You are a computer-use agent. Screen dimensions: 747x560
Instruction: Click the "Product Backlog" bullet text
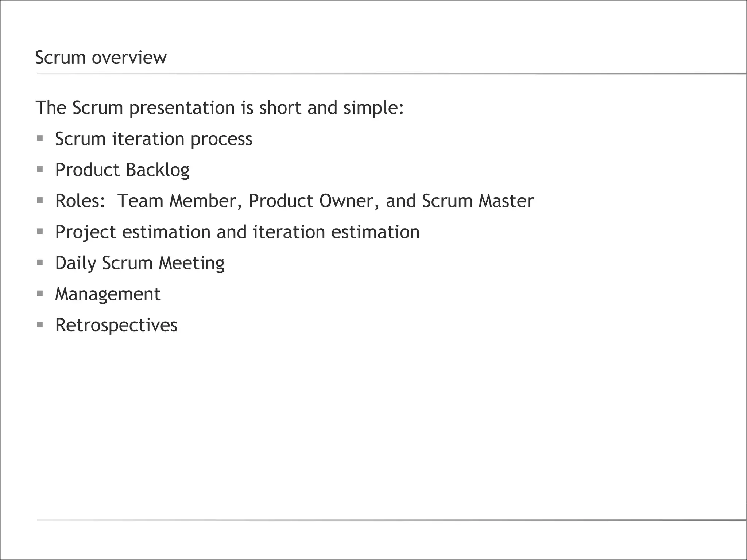[x=122, y=170]
